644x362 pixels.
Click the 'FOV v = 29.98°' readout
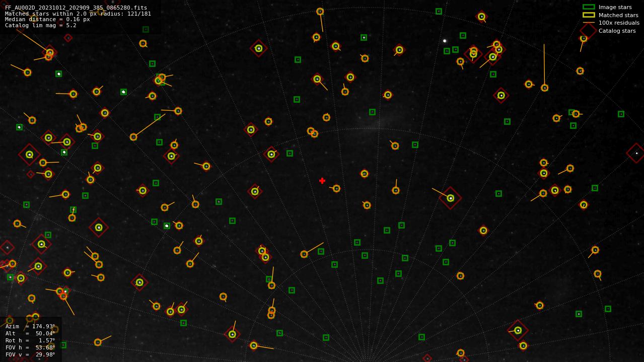tap(30, 354)
